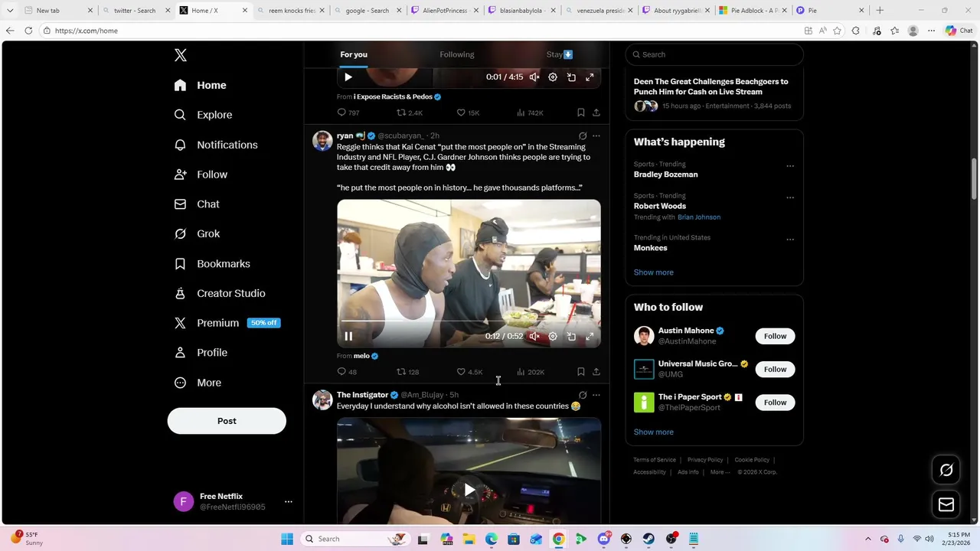The width and height of the screenshot is (980, 551).
Task: Unmute the top 4:15 video
Action: click(534, 77)
